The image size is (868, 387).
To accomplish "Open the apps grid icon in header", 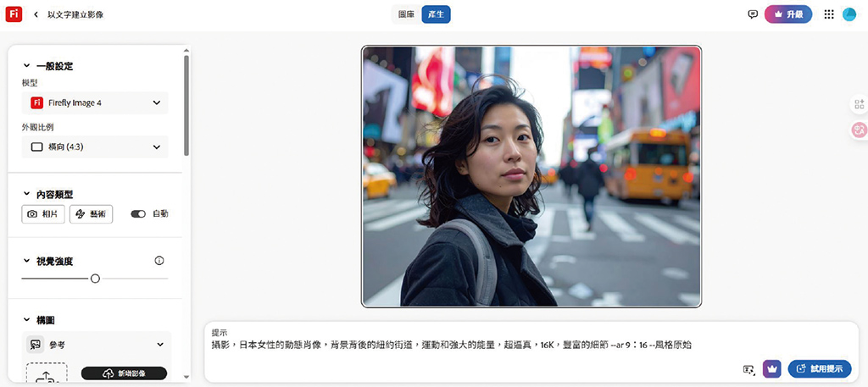I will (829, 14).
